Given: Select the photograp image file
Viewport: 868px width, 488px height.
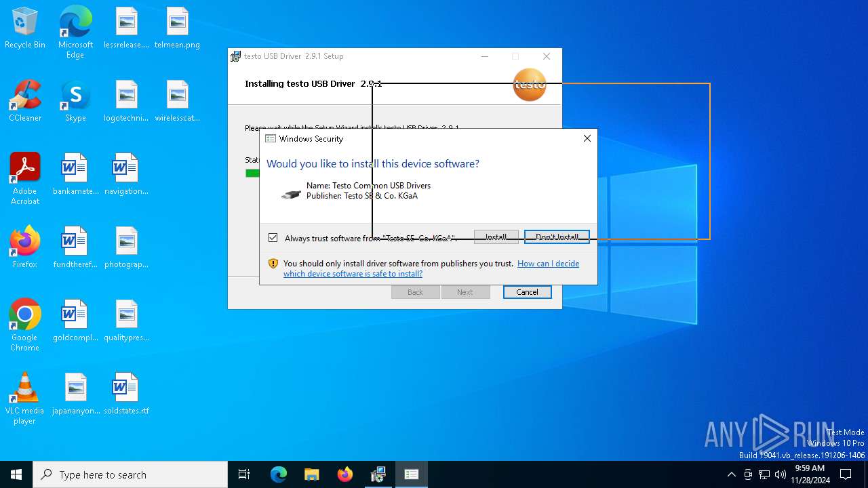Looking at the screenshot, I should (x=126, y=247).
